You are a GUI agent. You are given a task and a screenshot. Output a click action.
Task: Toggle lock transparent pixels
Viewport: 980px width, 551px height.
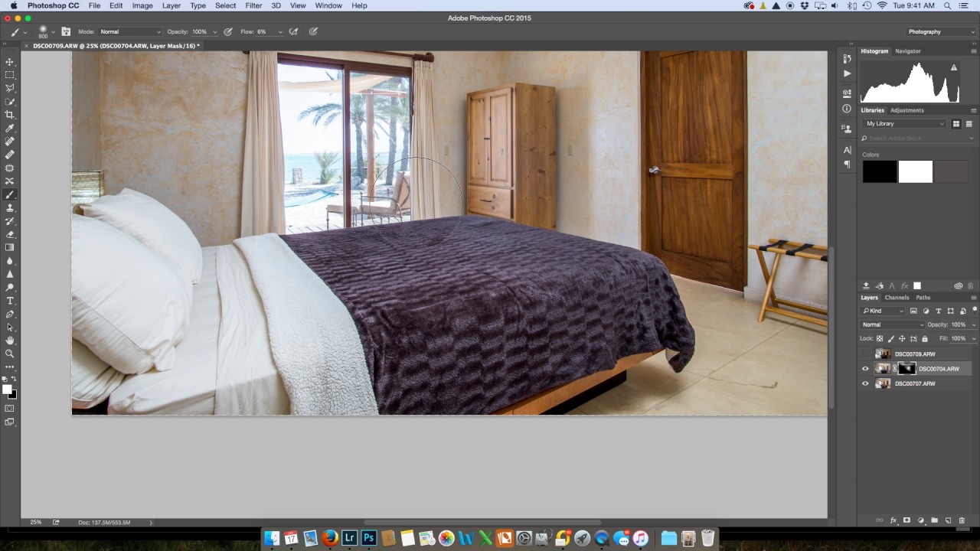(880, 338)
